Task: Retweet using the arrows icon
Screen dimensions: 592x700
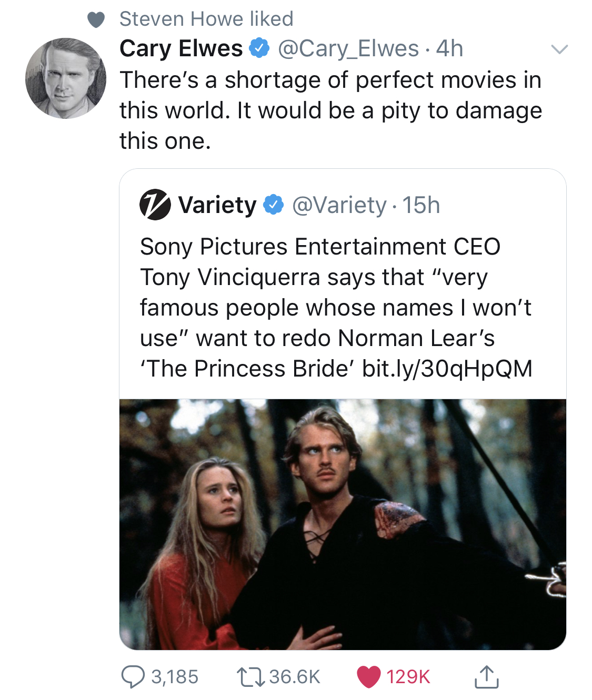Action: coord(250,677)
